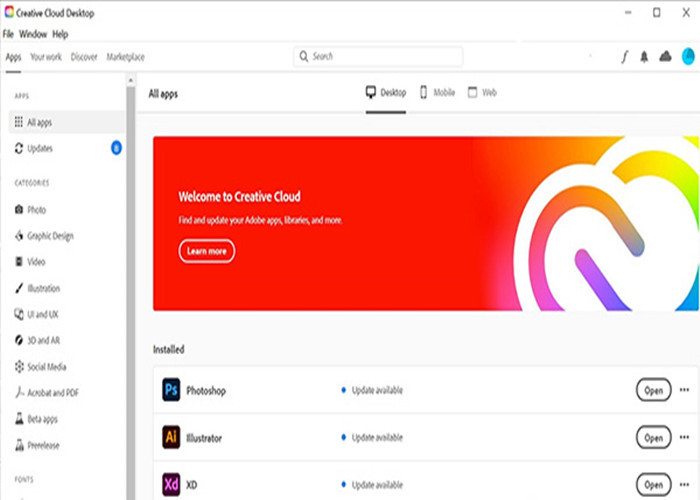
Task: Select the Social Media category
Action: coord(41,367)
